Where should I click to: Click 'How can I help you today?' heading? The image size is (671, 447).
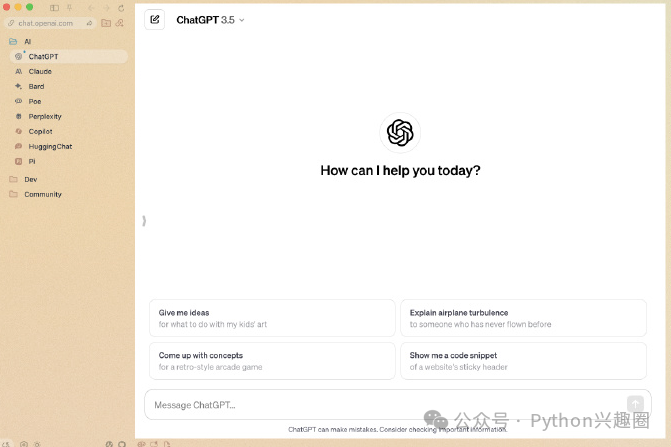pyautogui.click(x=400, y=171)
